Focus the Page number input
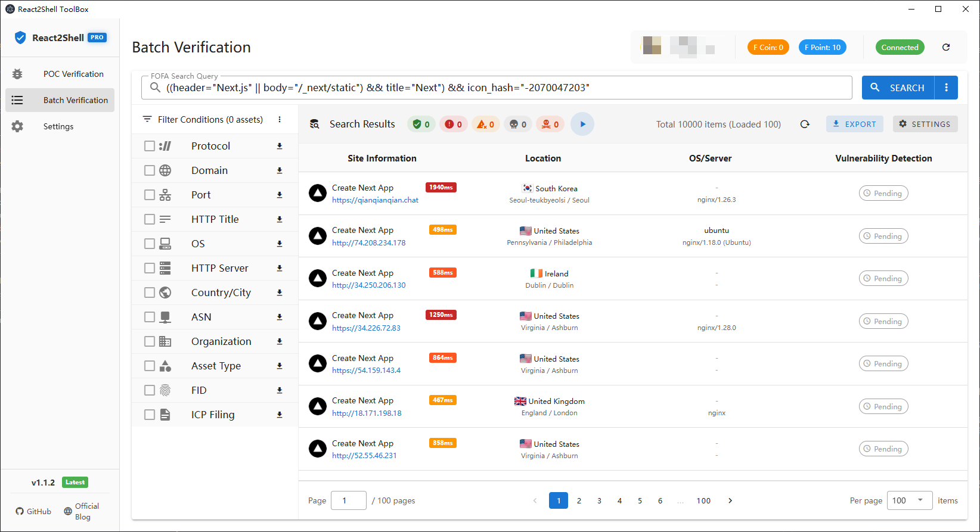This screenshot has height=532, width=980. coord(349,500)
